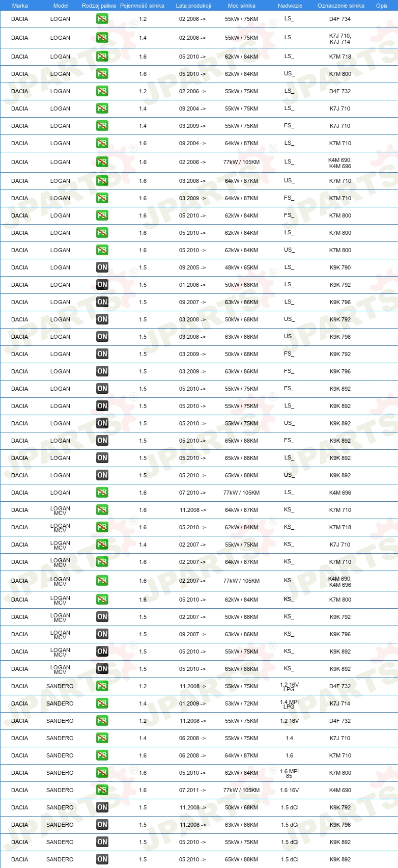Viewport: 398px width, 868px height.
Task: Click PB icon in SANDERO 1.6 MPI 85 row
Action: (x=102, y=773)
